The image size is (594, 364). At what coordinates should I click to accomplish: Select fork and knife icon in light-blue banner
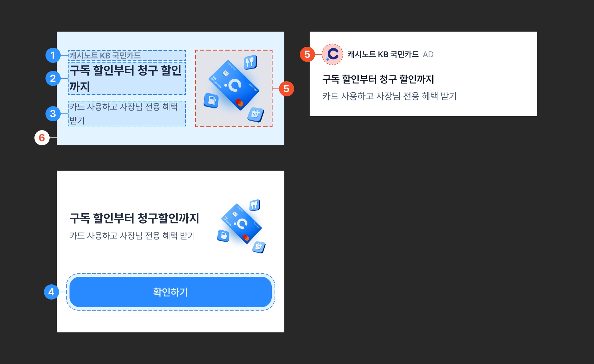251,62
